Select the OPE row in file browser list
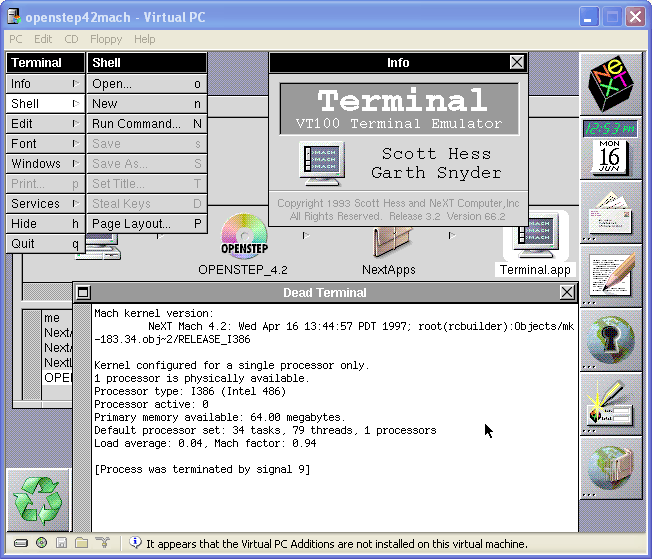This screenshot has height=559, width=652. [x=58, y=378]
